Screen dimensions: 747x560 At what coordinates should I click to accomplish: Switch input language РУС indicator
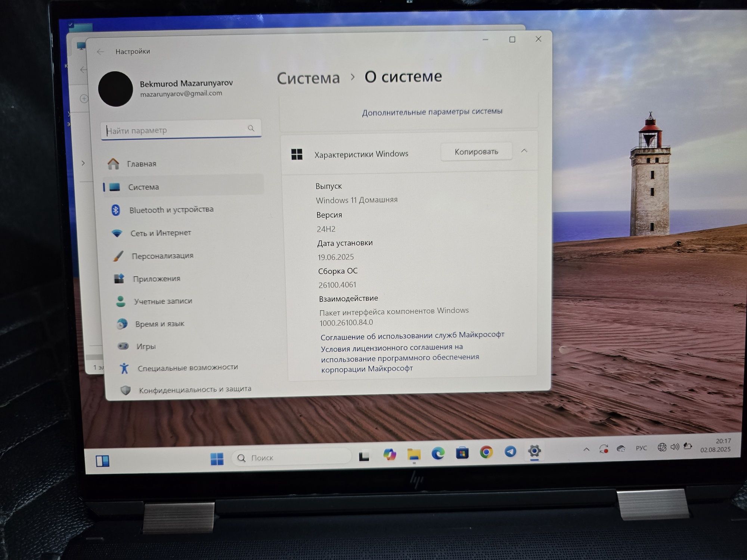[x=641, y=448]
